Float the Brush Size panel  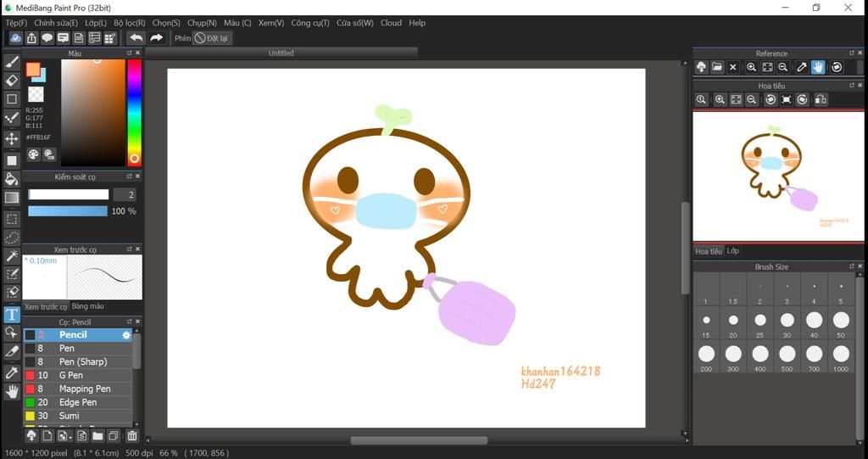[x=852, y=266]
